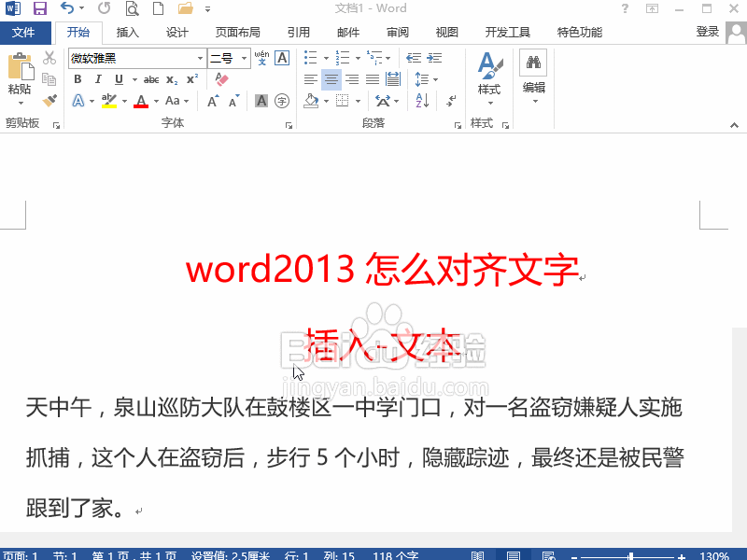The image size is (747, 560).
Task: Create a new blank document icon
Action: pos(158,8)
